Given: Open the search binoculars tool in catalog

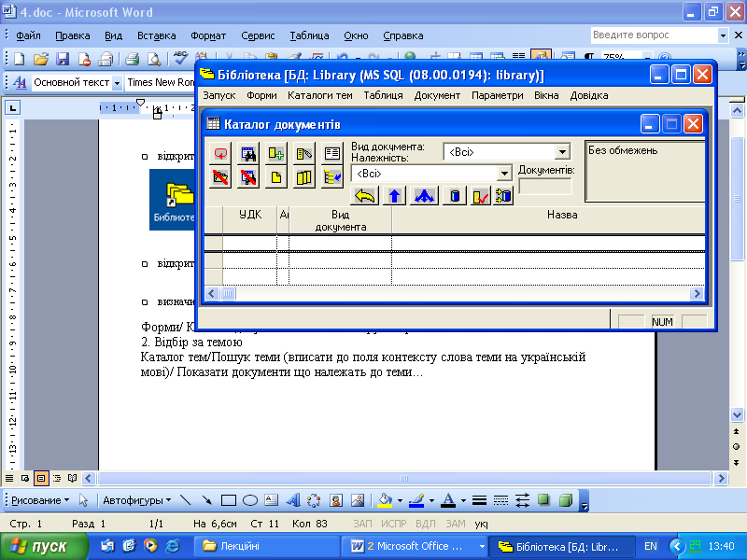Looking at the screenshot, I should pyautogui.click(x=248, y=153).
